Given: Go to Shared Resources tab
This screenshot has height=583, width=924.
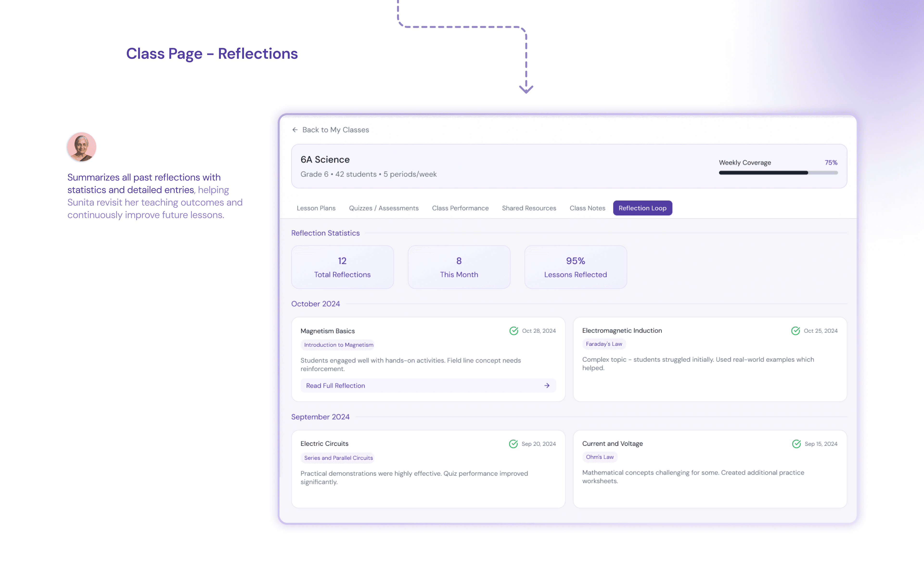Looking at the screenshot, I should coord(529,208).
